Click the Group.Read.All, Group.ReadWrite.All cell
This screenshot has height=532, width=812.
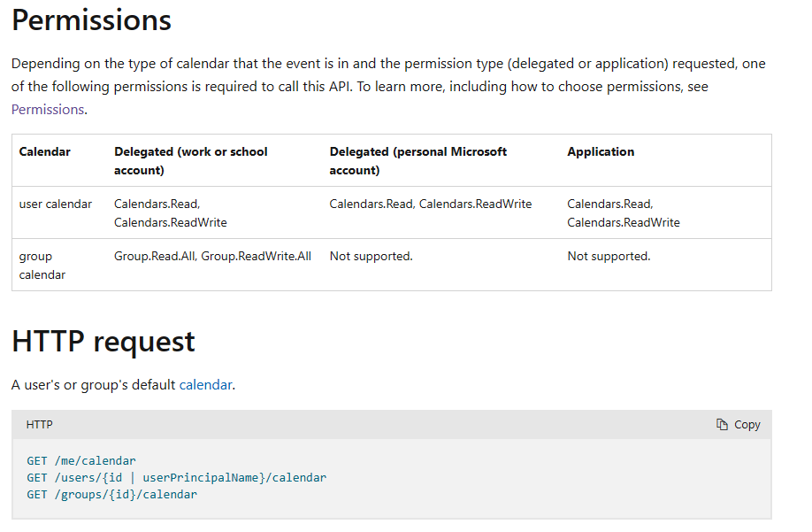pos(212,257)
